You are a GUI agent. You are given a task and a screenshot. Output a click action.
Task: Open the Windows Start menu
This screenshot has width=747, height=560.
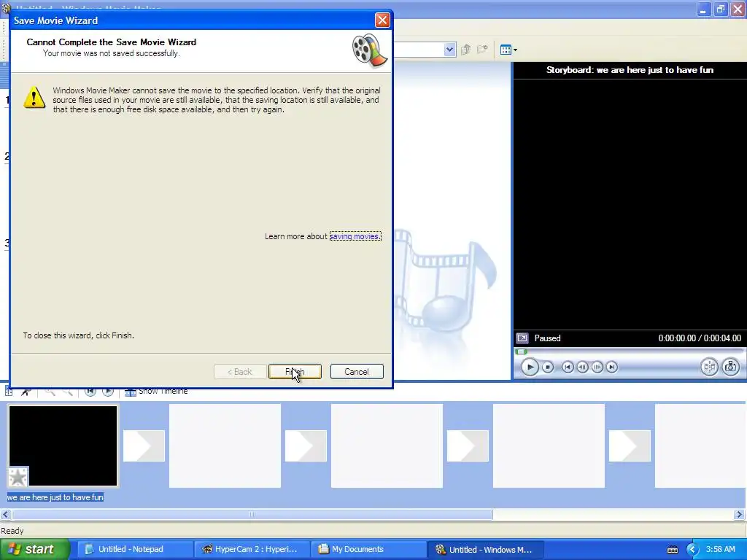click(34, 549)
